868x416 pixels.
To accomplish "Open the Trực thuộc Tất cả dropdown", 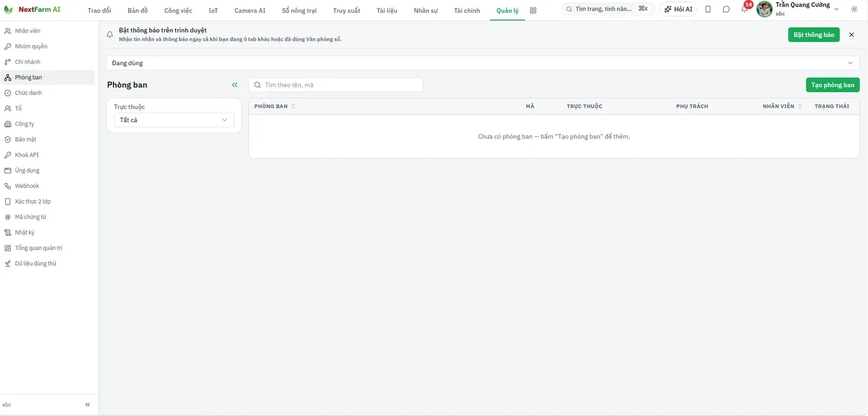I will pos(174,120).
